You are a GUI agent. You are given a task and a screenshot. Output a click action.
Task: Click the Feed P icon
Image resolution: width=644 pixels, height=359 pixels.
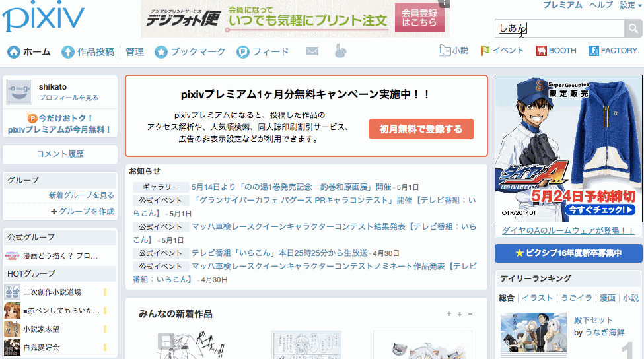coord(242,52)
